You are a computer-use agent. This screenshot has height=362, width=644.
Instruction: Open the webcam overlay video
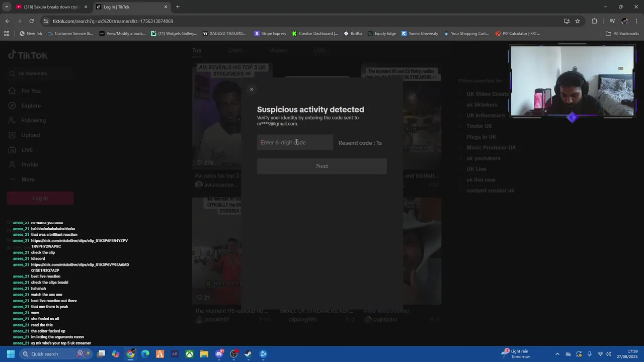[572, 81]
